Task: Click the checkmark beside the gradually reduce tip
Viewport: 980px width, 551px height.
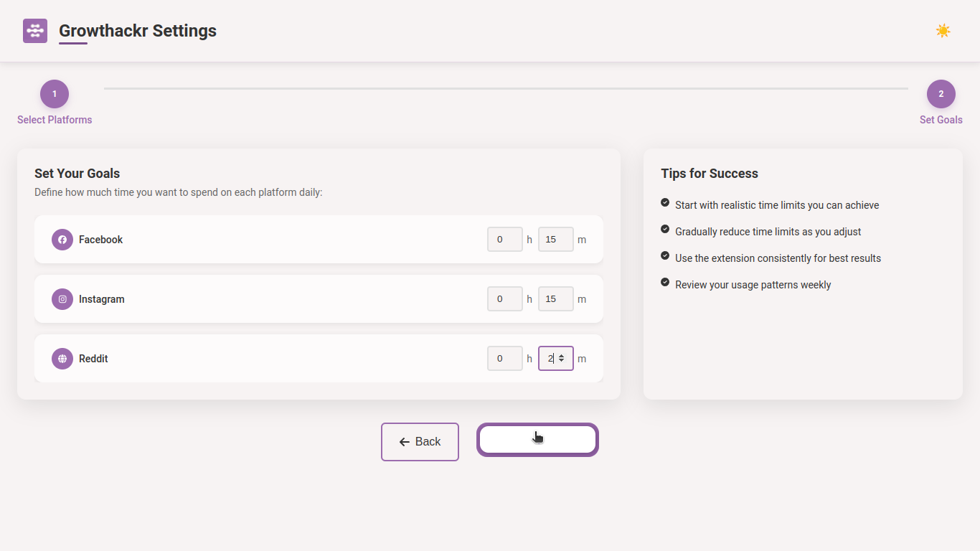Action: click(664, 228)
